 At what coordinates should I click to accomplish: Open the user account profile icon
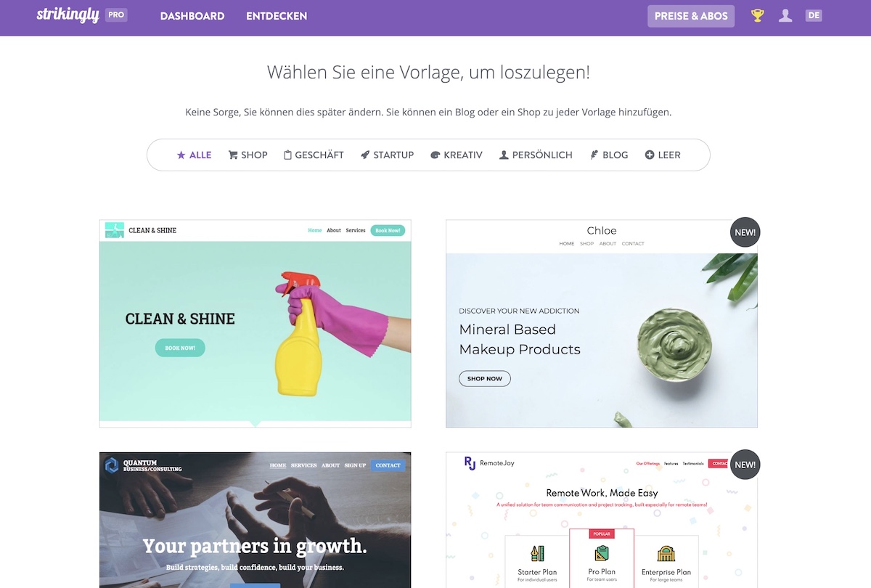785,15
